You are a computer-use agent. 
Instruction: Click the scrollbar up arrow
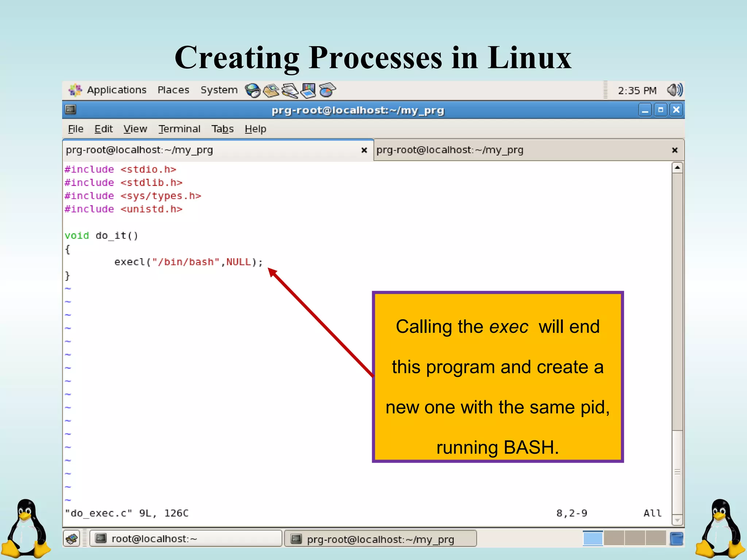point(677,168)
